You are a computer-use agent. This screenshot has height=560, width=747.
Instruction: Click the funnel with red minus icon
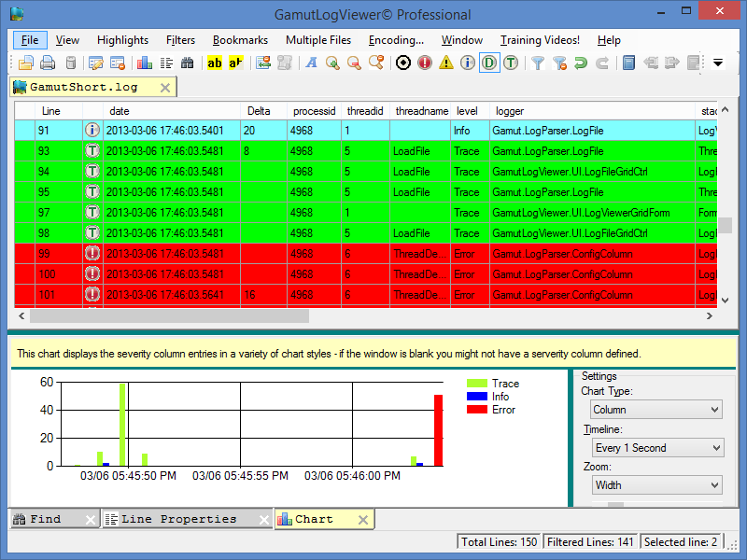(x=559, y=63)
